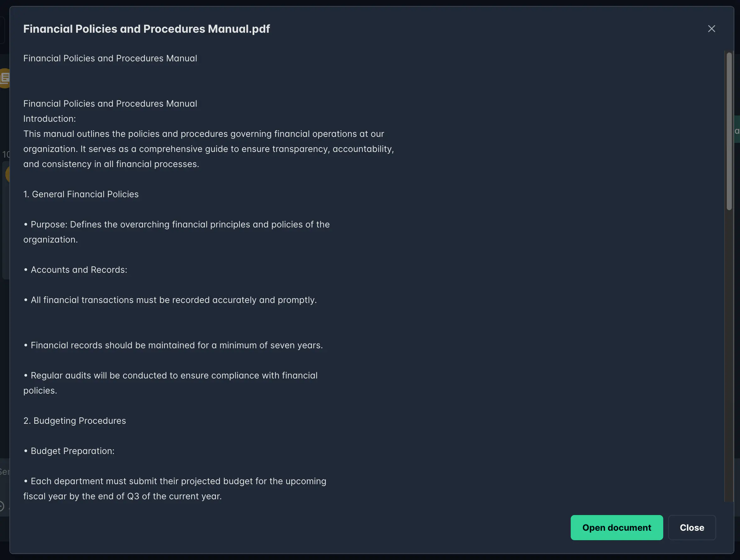Click the heading 1. General Financial Policies

pos(81,194)
